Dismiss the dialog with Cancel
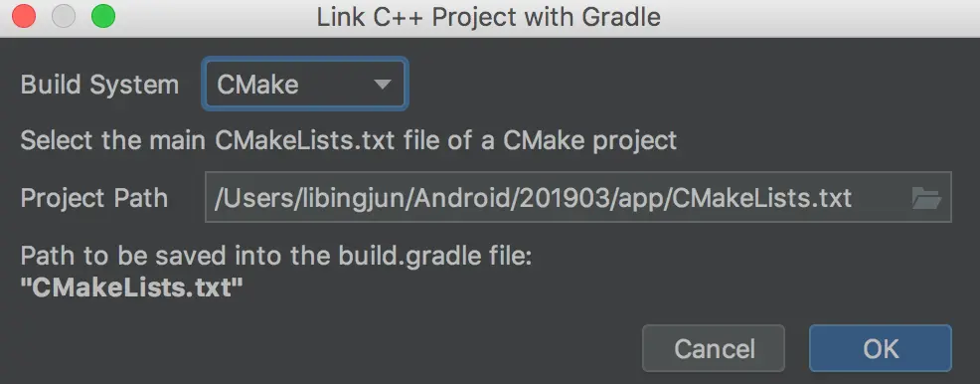Image resolution: width=980 pixels, height=384 pixels. tap(714, 348)
